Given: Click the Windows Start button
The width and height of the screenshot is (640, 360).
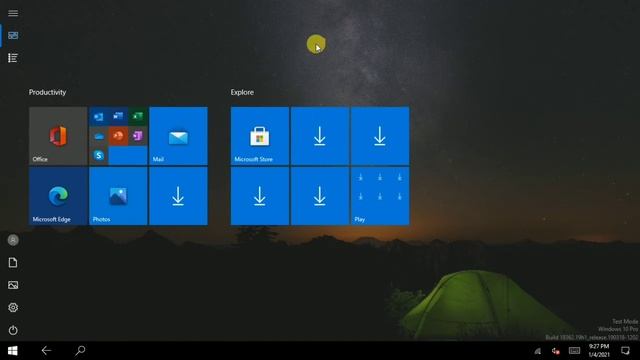Looking at the screenshot, I should [13, 351].
